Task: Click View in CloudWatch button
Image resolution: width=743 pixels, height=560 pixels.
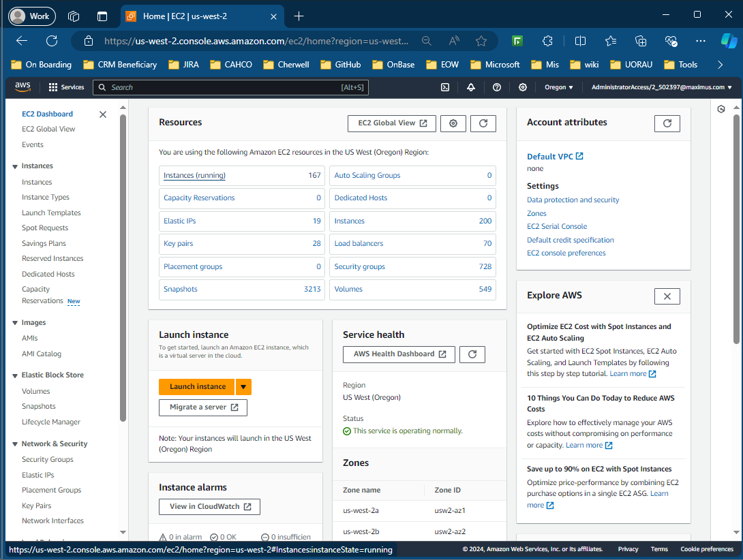Action: 209,507
